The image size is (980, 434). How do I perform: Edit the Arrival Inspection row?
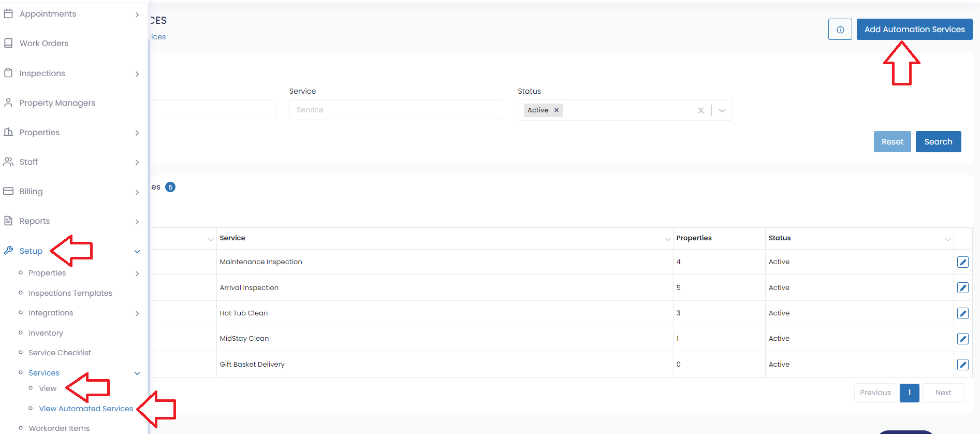click(963, 288)
